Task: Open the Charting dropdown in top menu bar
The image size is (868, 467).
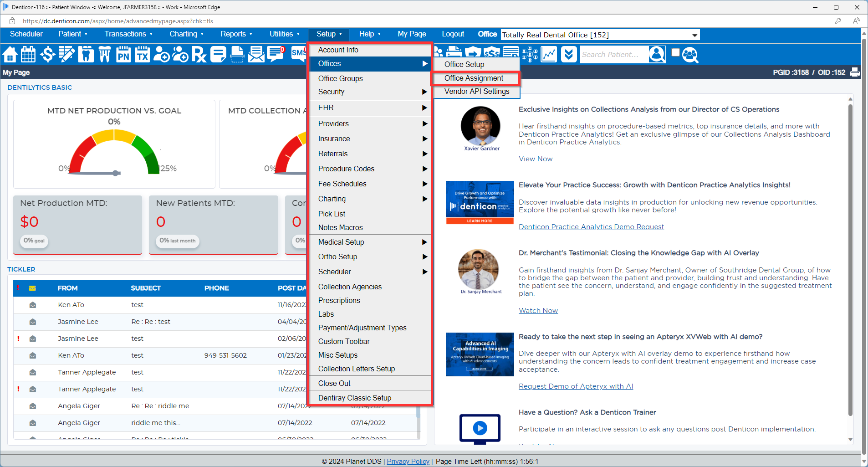Action: [x=186, y=34]
